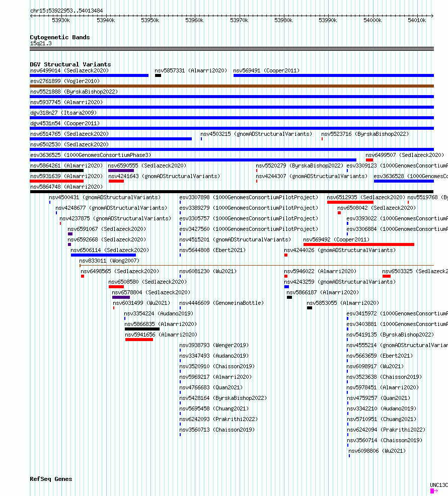Image resolution: width=448 pixels, height=496 pixels.
Task: Click nsv6592668 (Sedlazeck2020) label
Action: (x=107, y=239)
